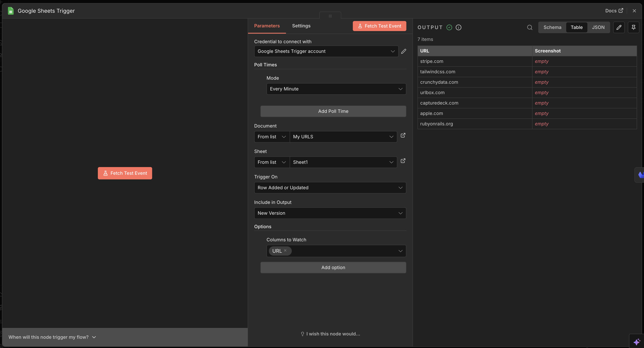The height and width of the screenshot is (348, 644).
Task: Click the edit output pencil icon
Action: click(x=619, y=27)
